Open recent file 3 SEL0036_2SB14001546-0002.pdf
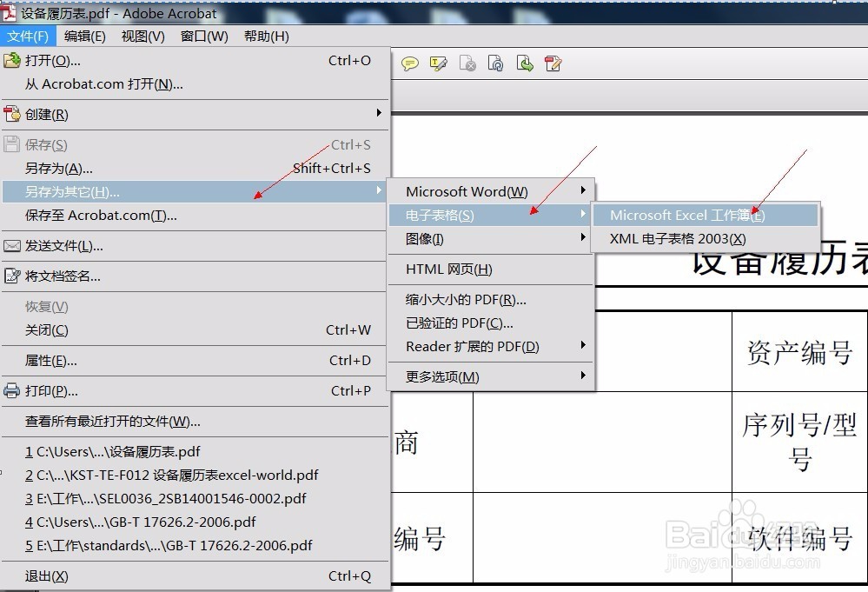Screen dimensions: 868x592 click(x=195, y=498)
